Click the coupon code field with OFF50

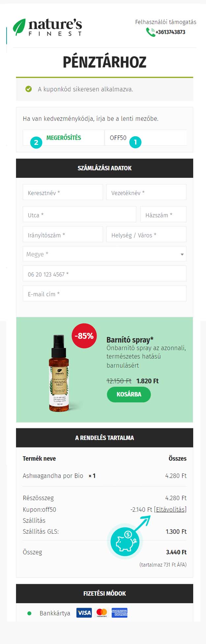146,138
